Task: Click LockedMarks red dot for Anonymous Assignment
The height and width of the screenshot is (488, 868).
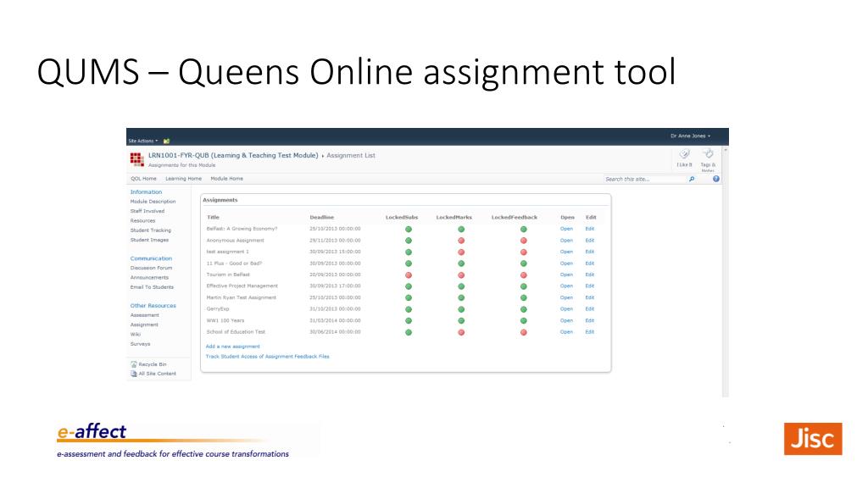Action: [461, 241]
